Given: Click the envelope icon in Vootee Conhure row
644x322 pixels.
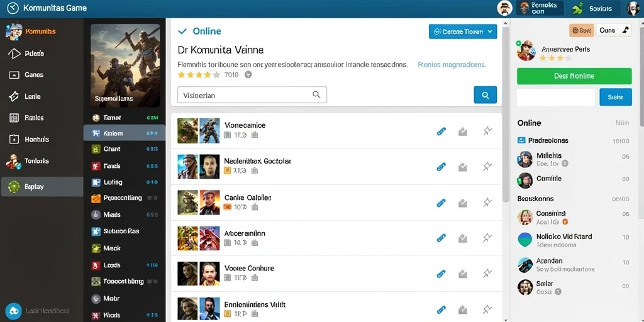Looking at the screenshot, I should [x=463, y=274].
